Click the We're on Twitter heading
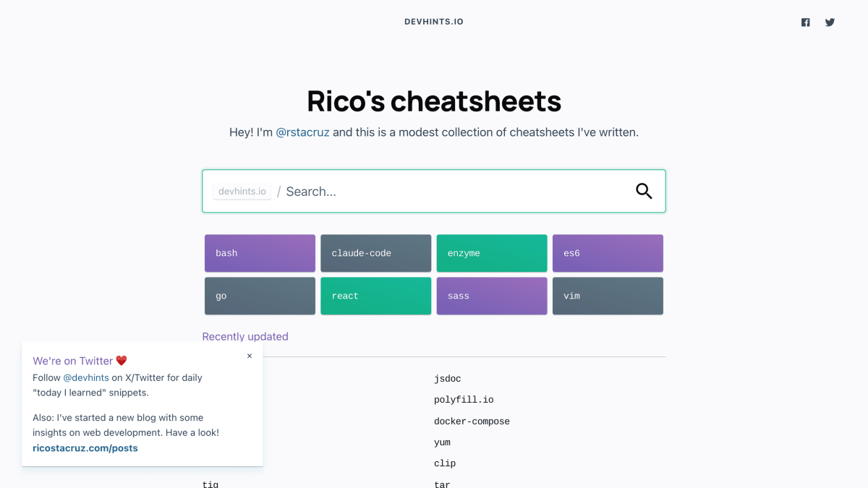868x488 pixels. (x=80, y=361)
